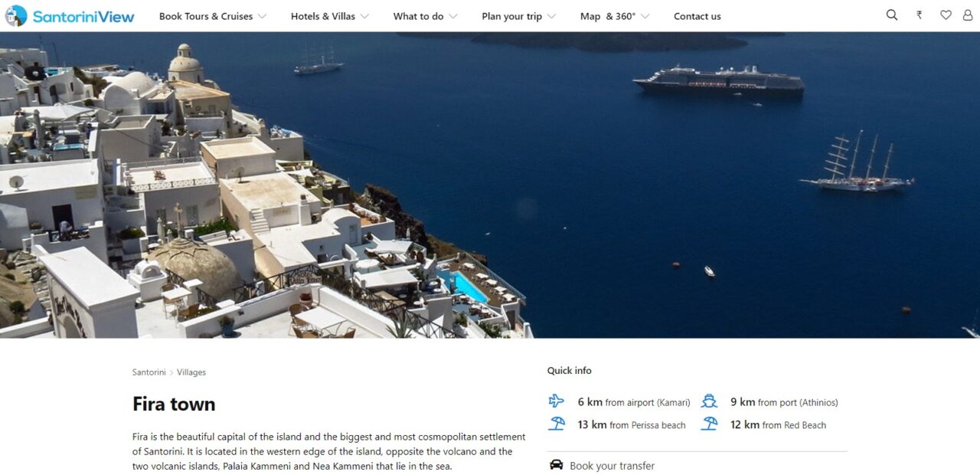Click the Fira town hero image
The width and height of the screenshot is (980, 475).
[490, 185]
